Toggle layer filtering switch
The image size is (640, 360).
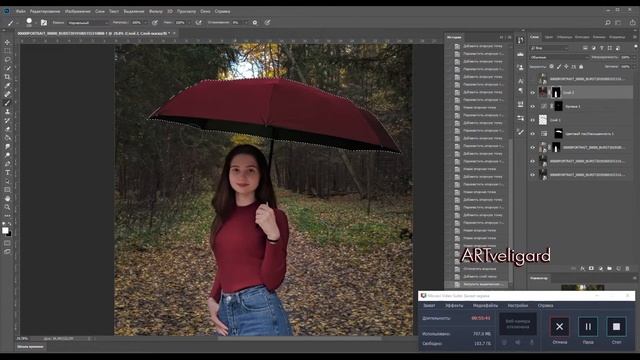tap(636, 47)
